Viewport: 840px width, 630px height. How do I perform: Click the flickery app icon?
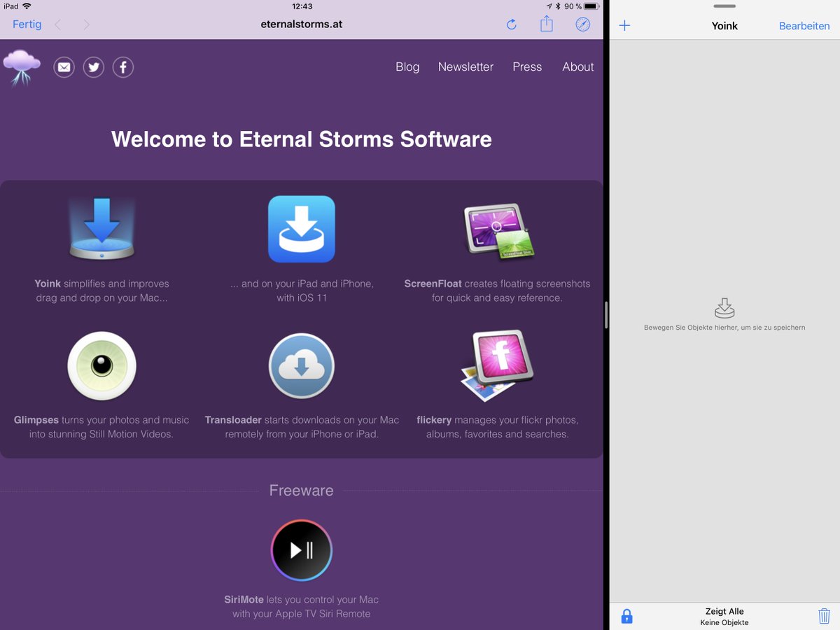pyautogui.click(x=498, y=365)
